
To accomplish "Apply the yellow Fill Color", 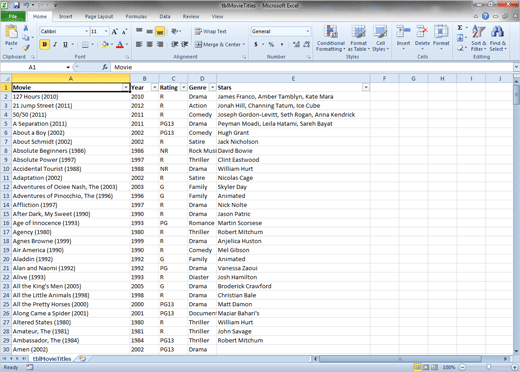I will (x=105, y=44).
